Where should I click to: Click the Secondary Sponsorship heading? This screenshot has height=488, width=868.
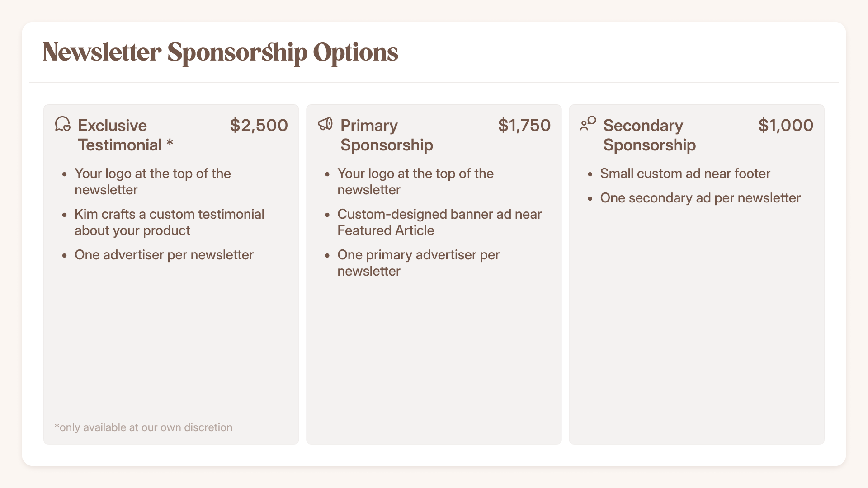tap(649, 135)
